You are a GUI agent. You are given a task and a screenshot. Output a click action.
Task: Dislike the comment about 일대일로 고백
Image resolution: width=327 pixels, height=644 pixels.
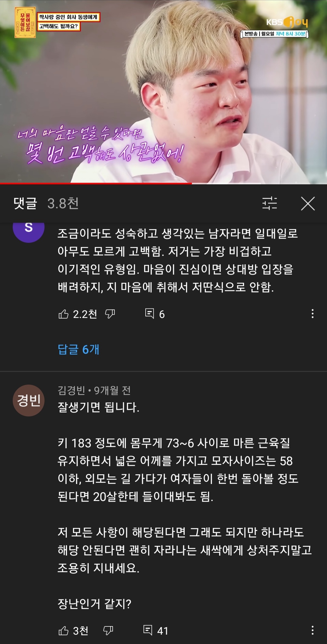[110, 314]
